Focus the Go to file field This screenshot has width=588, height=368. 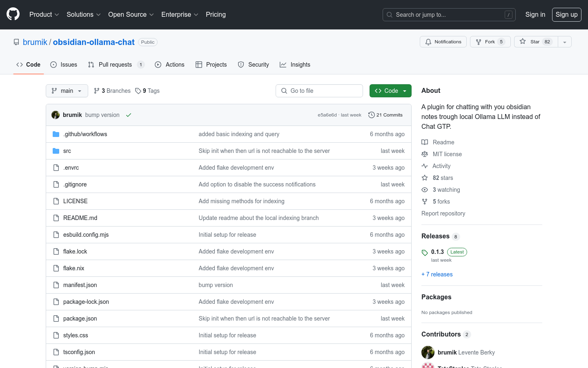319,91
